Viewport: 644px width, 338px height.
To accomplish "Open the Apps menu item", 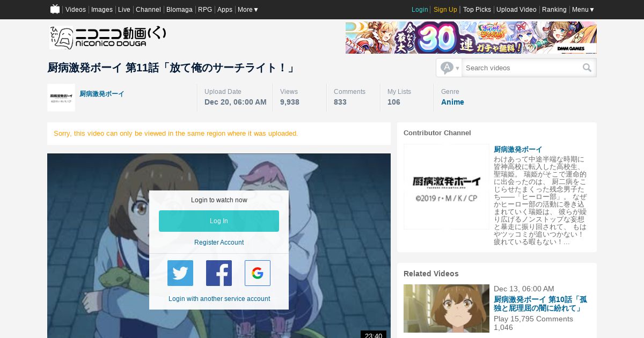I will 225,10.
